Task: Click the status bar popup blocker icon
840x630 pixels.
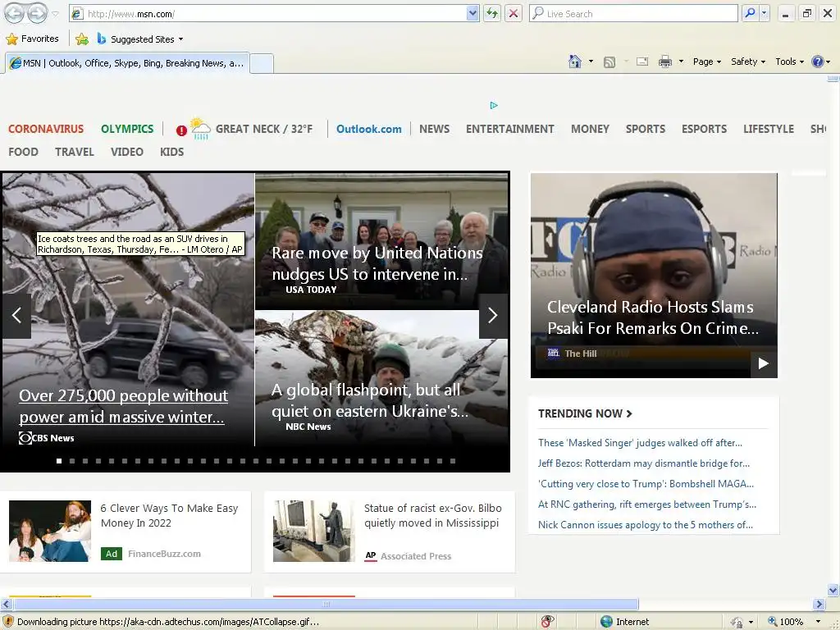Action: coord(547,622)
